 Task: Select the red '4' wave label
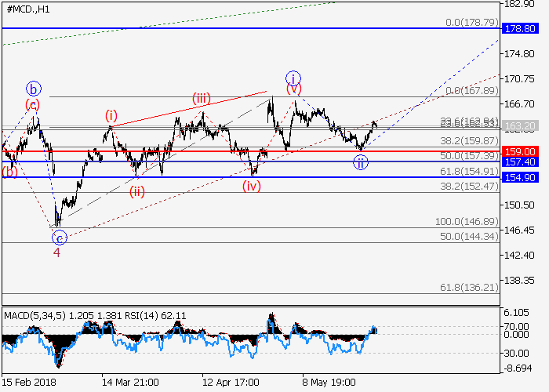(56, 252)
